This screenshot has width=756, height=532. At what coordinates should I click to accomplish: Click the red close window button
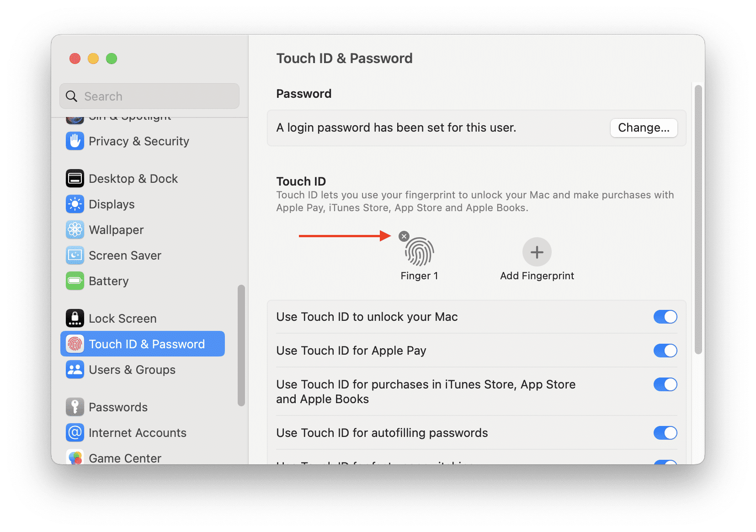(x=75, y=59)
